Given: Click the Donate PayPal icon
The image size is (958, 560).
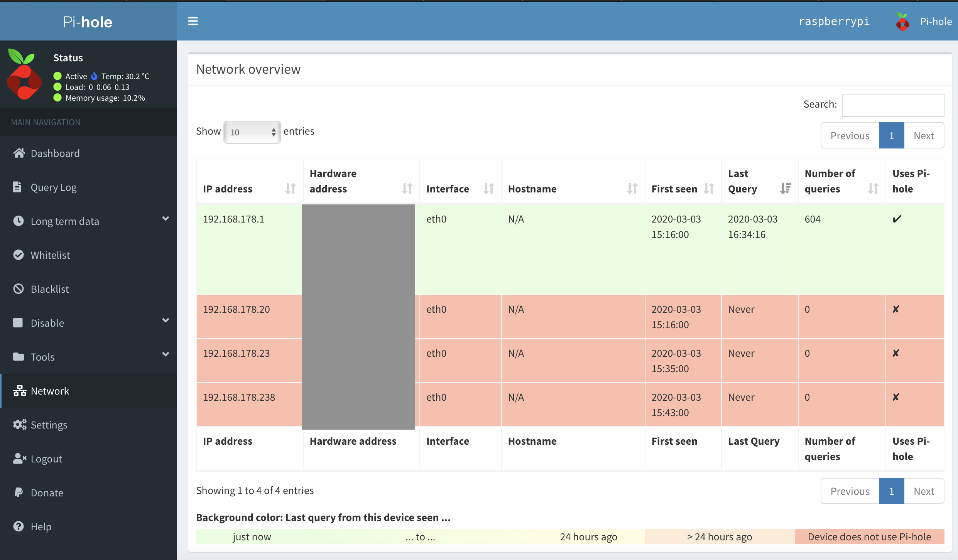Looking at the screenshot, I should 18,493.
